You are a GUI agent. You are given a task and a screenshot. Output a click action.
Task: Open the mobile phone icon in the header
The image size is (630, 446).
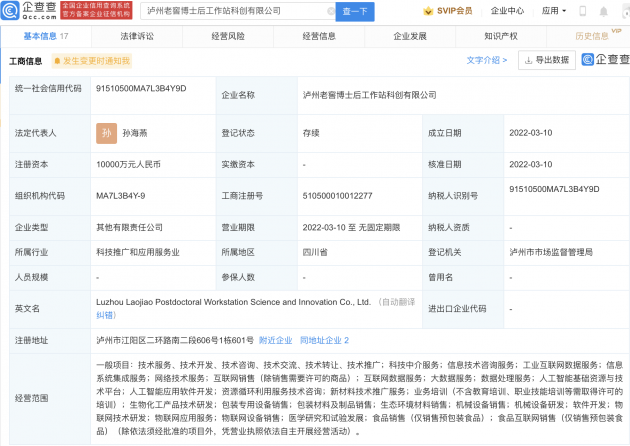pos(583,11)
